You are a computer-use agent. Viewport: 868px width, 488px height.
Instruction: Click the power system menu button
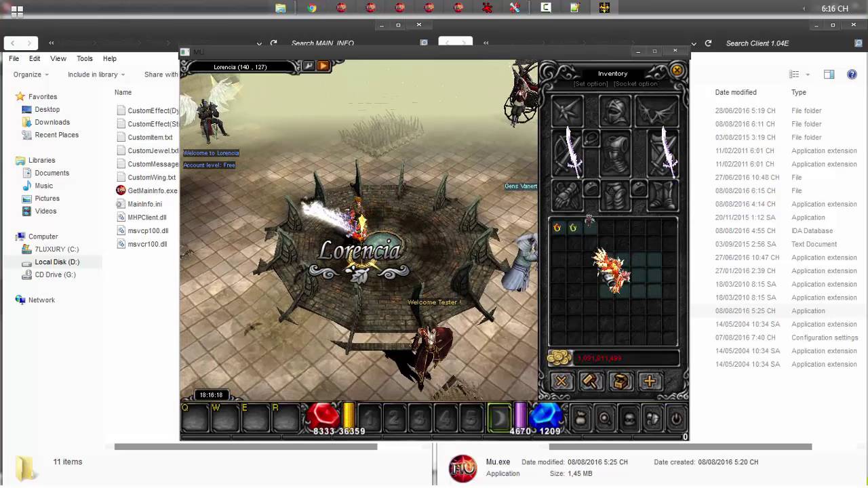point(676,419)
